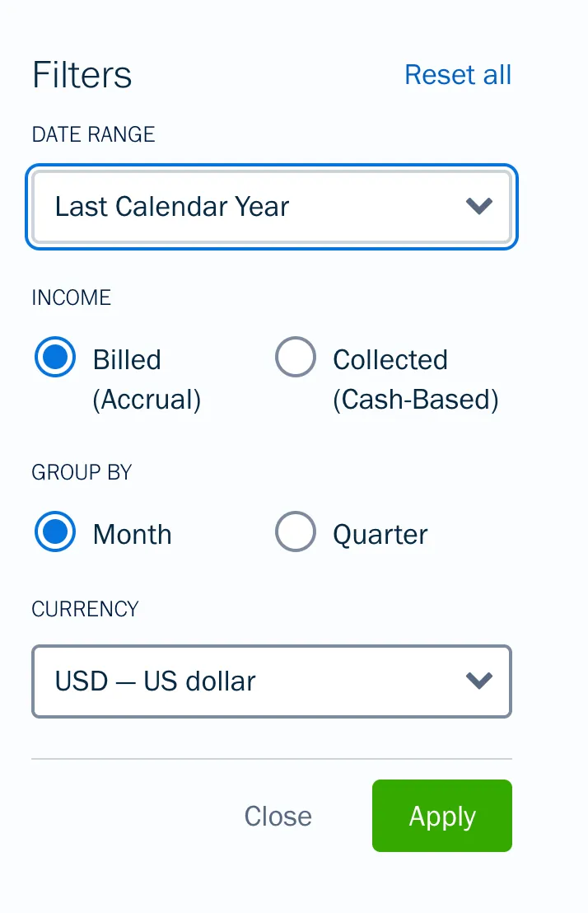Click the DATE RANGE section label

[x=93, y=134]
